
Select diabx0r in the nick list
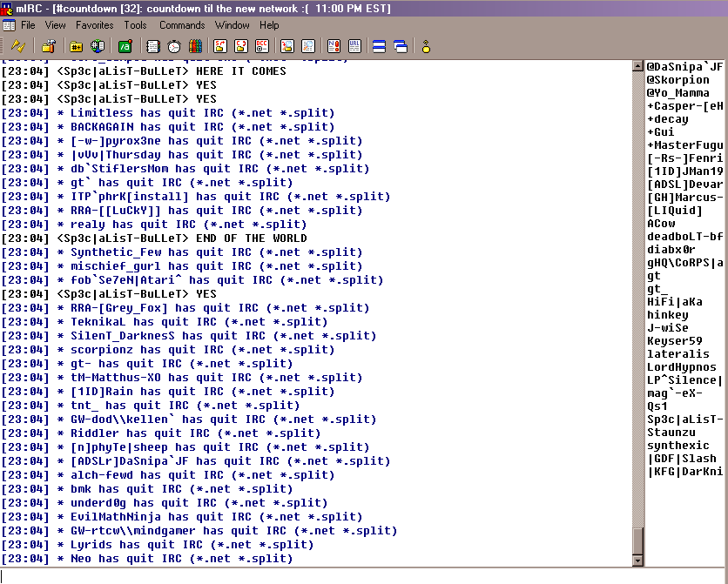coord(671,249)
